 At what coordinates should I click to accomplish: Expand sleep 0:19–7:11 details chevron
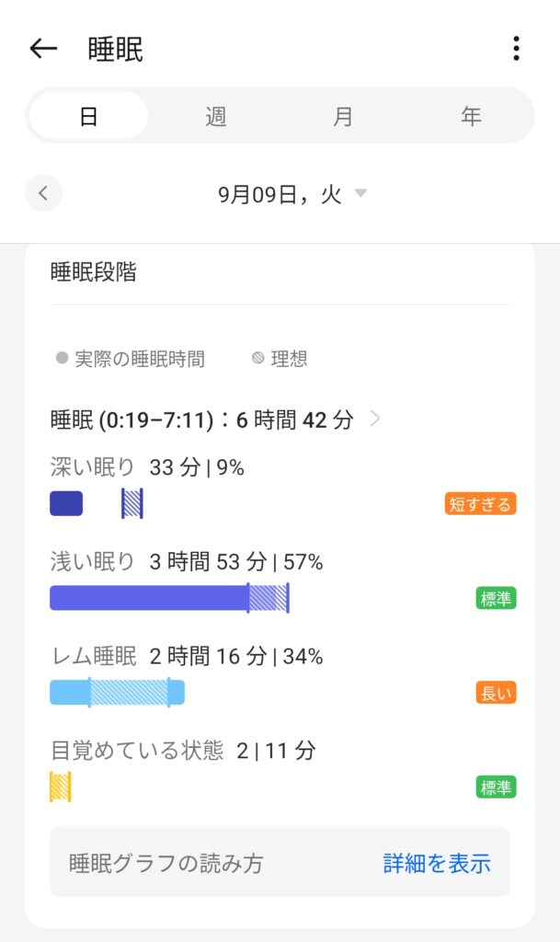(x=374, y=419)
